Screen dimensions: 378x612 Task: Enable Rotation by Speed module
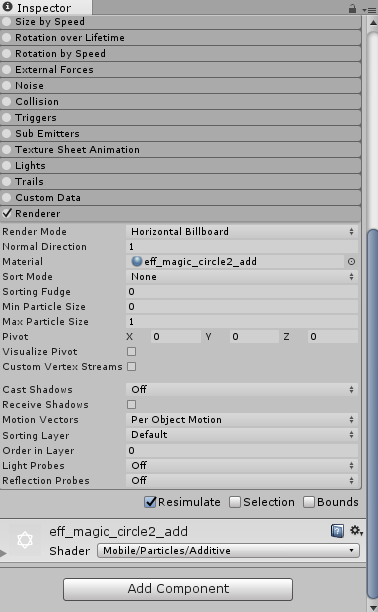coord(7,54)
